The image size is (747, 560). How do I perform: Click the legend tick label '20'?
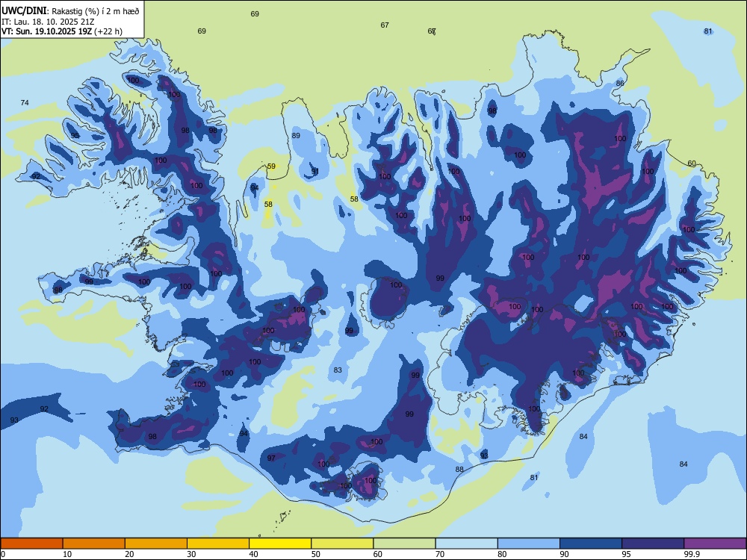129,554
